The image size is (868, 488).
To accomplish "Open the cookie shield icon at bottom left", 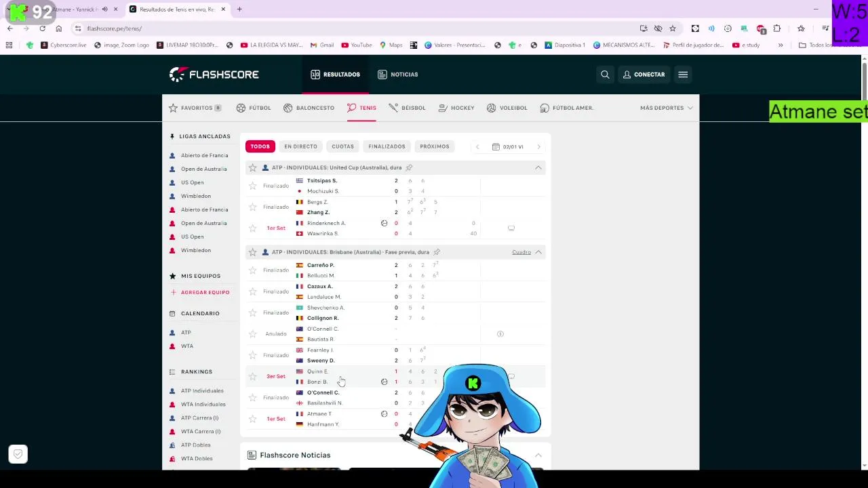I will (18, 454).
